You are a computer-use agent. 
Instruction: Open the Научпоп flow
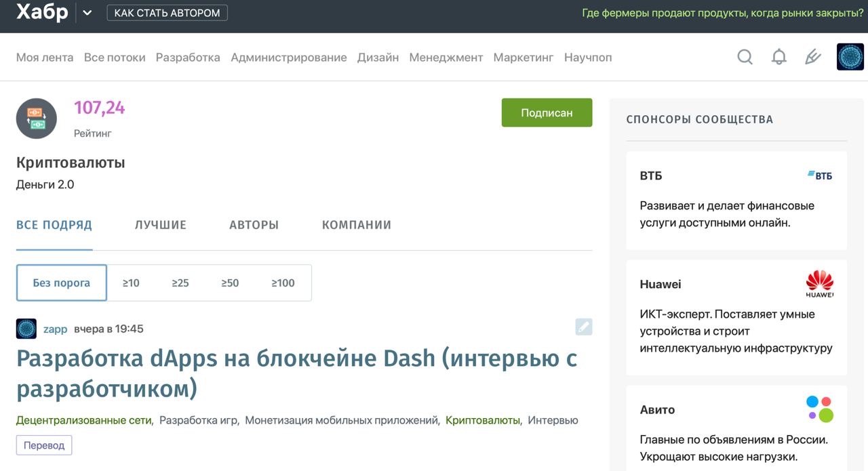(588, 58)
